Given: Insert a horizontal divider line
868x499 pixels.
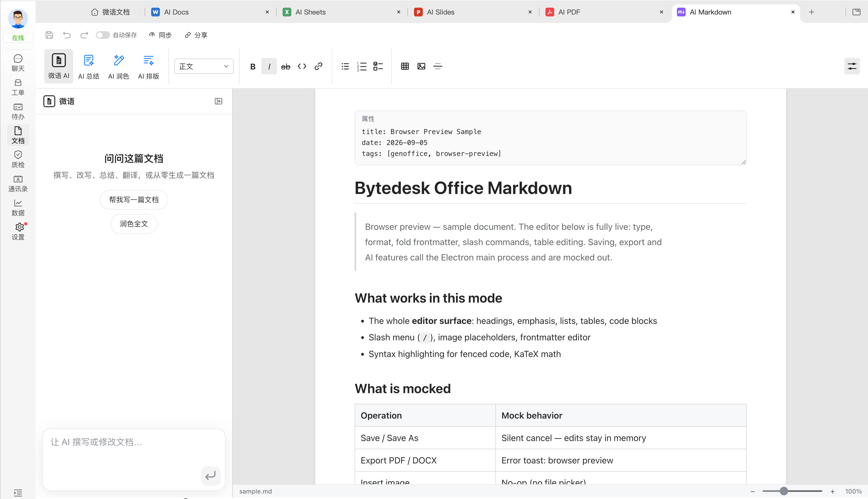Looking at the screenshot, I should pyautogui.click(x=438, y=66).
